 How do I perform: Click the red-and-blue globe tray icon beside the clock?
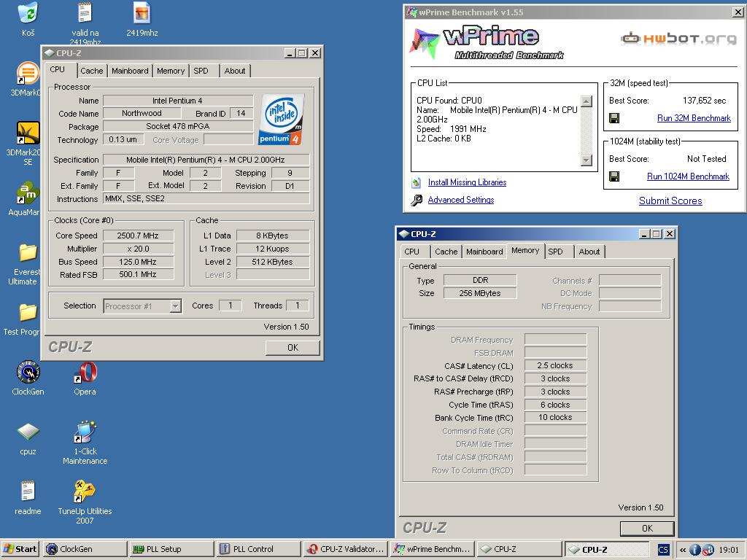coord(708,550)
